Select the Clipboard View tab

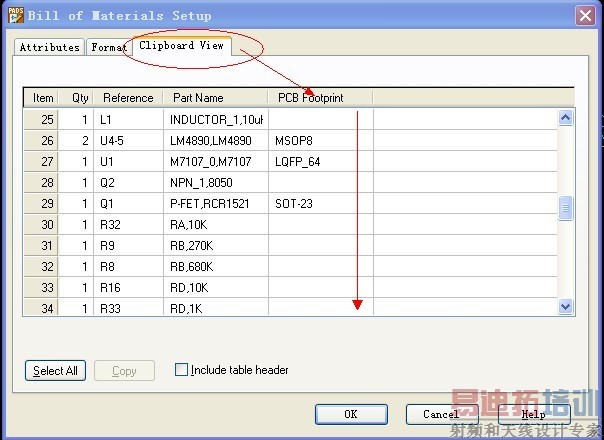181,46
